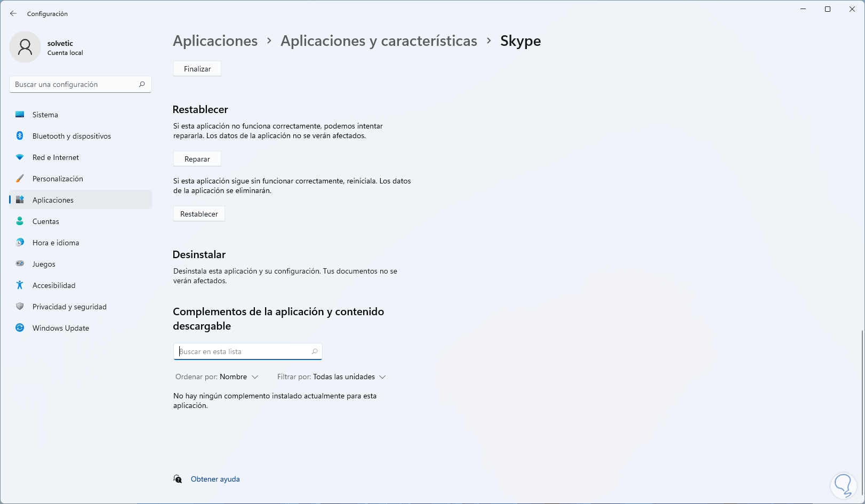Viewport: 865px width, 504px height.
Task: Click the Obtener ayuda help icon
Action: 178,479
